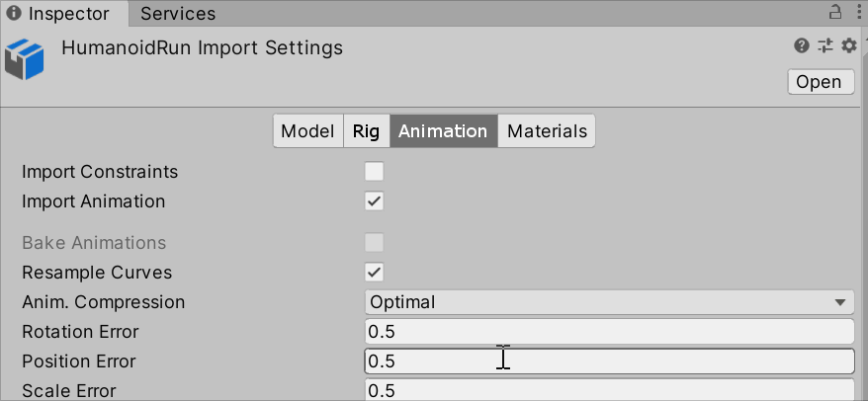Select the Rig tab
868x401 pixels.
point(366,131)
